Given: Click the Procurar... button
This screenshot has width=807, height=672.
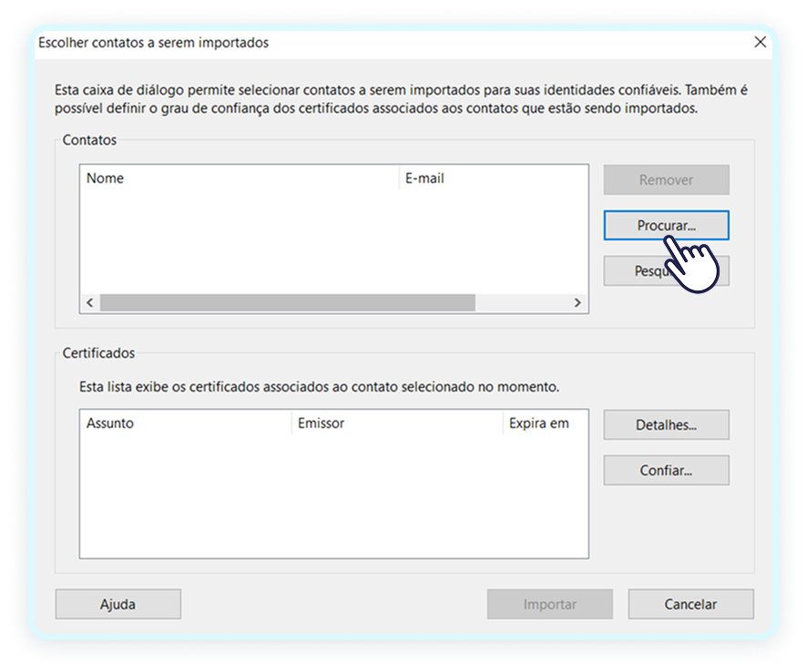Looking at the screenshot, I should 666,225.
